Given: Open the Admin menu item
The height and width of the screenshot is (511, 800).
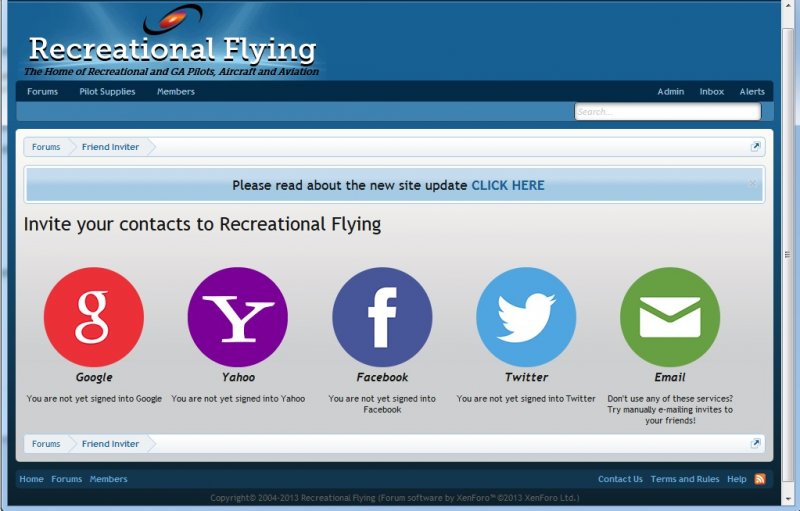Looking at the screenshot, I should click(x=670, y=92).
